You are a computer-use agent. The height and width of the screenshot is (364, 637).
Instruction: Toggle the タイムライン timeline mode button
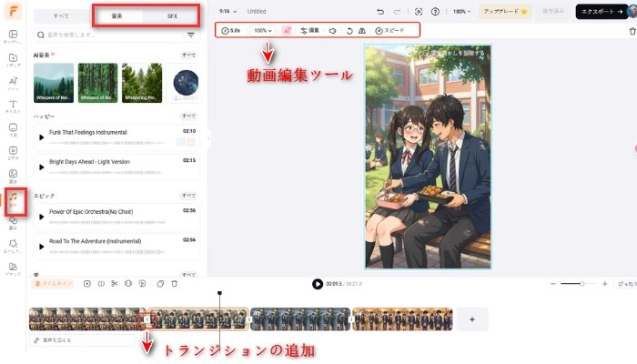[x=53, y=284]
